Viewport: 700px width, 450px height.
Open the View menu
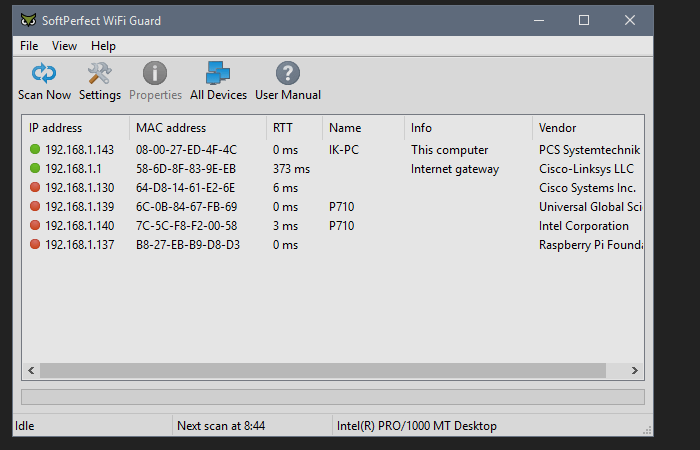click(x=64, y=46)
